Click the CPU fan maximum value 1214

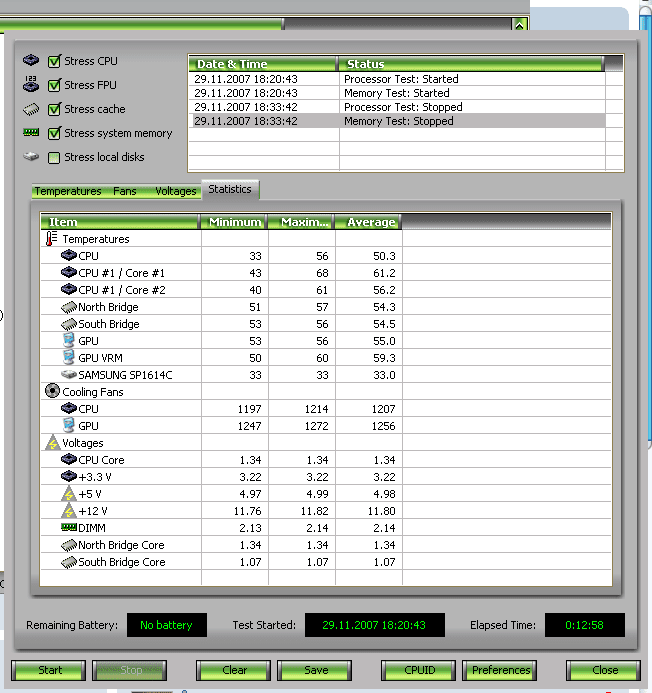[x=316, y=409]
